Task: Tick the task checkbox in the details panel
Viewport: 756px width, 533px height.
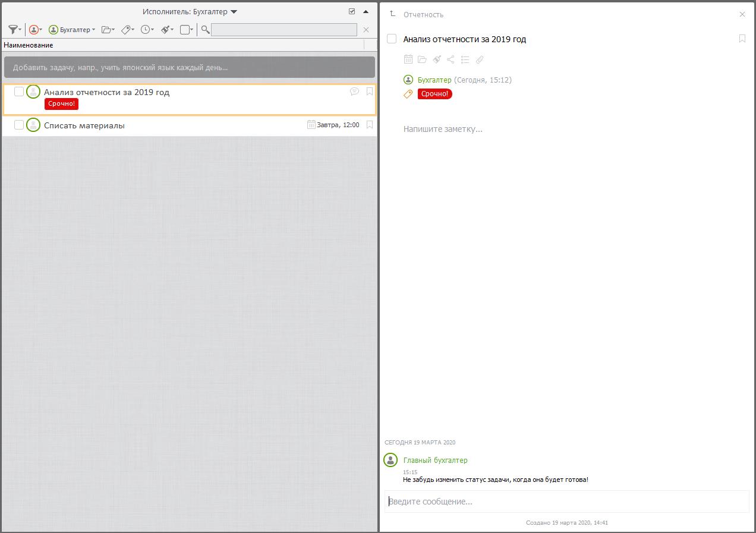Action: click(392, 39)
